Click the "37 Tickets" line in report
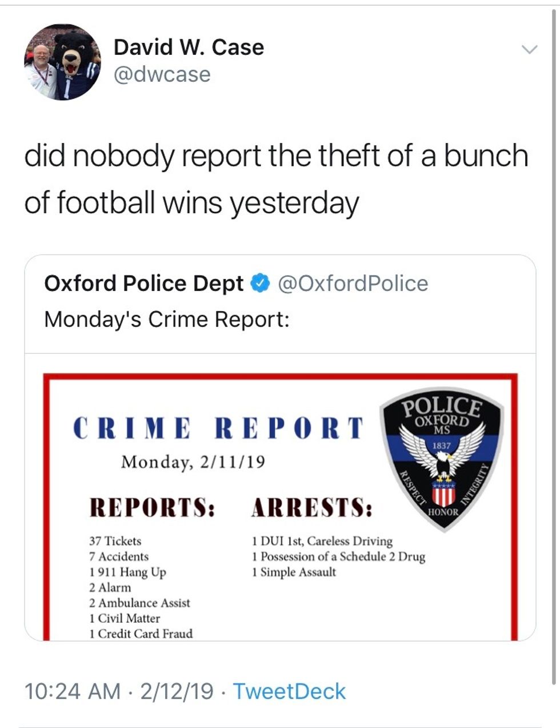Screen dimensions: 560x728 pos(115,541)
